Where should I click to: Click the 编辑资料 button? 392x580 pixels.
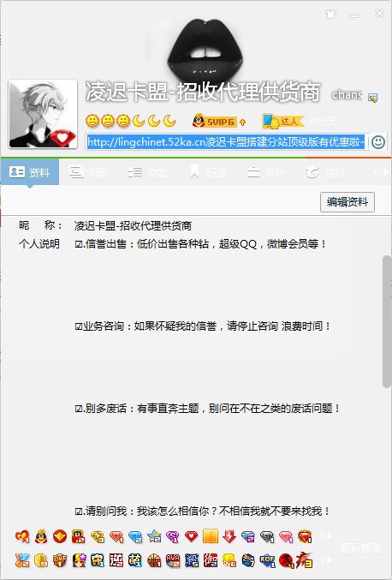[347, 202]
